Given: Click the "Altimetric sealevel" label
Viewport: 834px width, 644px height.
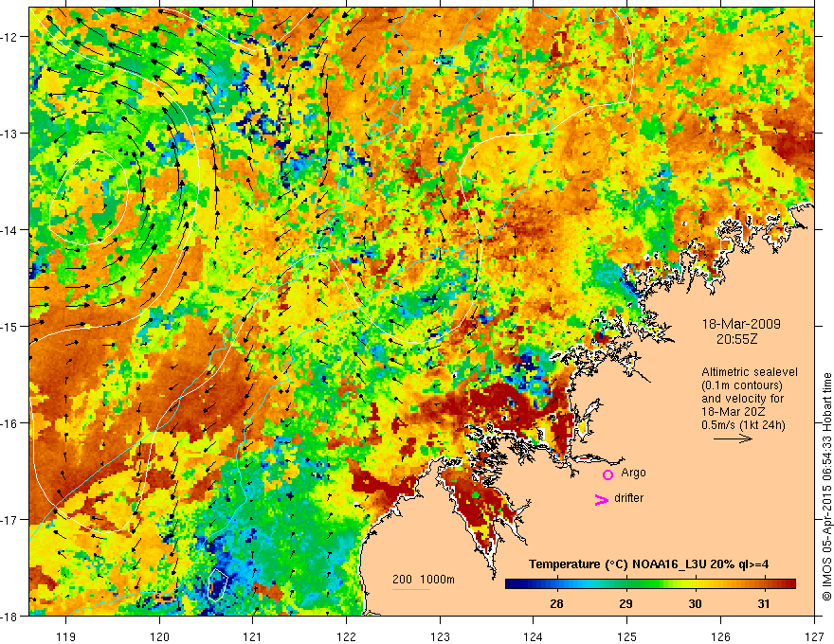Looking at the screenshot, I should [x=750, y=372].
